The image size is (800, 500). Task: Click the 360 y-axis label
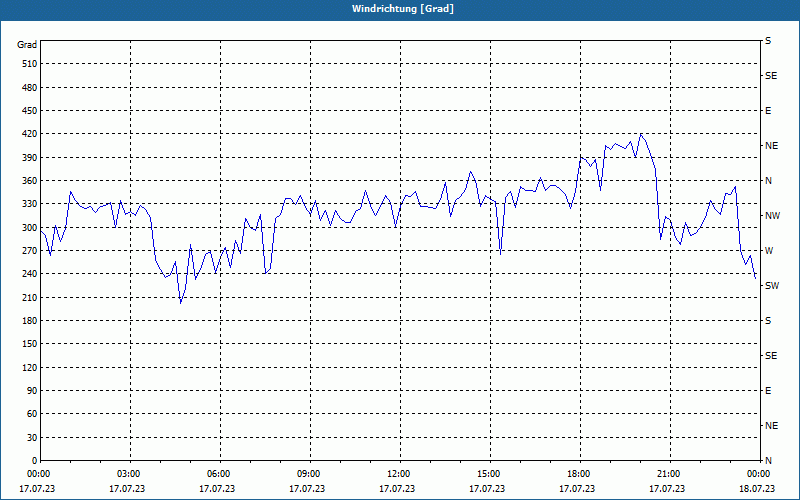coord(30,181)
